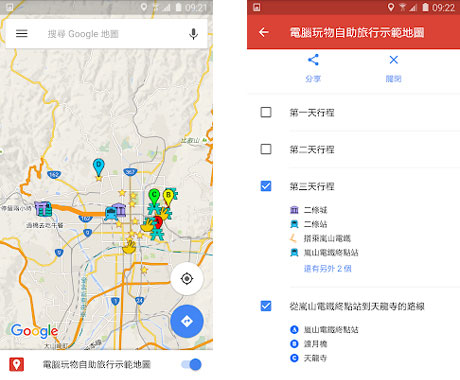The height and width of the screenshot is (380, 460).
Task: Tap the blue D map pin
Action: click(99, 167)
